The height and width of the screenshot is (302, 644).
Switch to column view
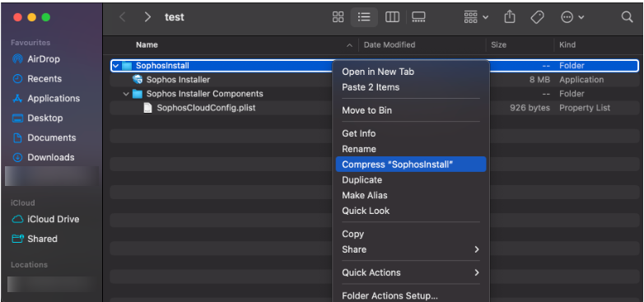tap(392, 16)
